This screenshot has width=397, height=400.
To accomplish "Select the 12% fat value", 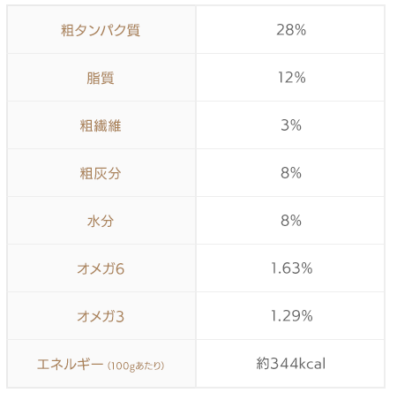I will 290,78.
